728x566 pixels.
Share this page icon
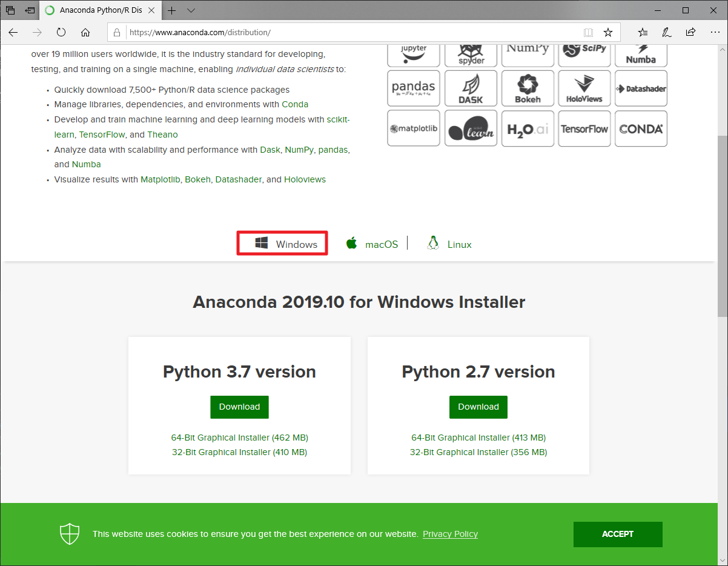coord(690,32)
